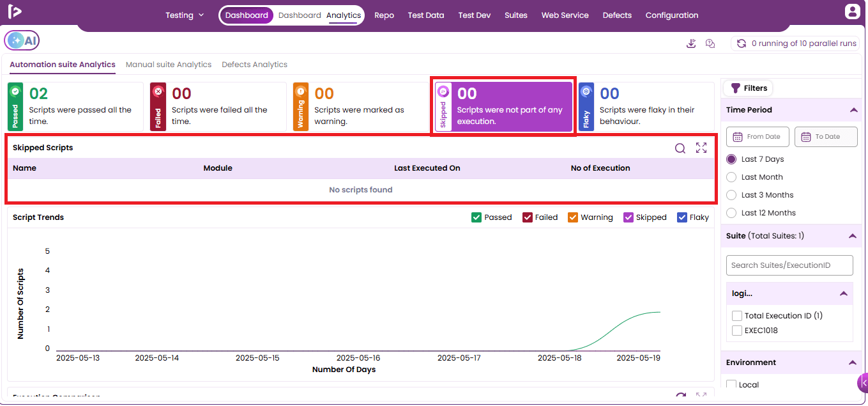Choose the Last 12 Months option
The width and height of the screenshot is (868, 406).
point(731,213)
